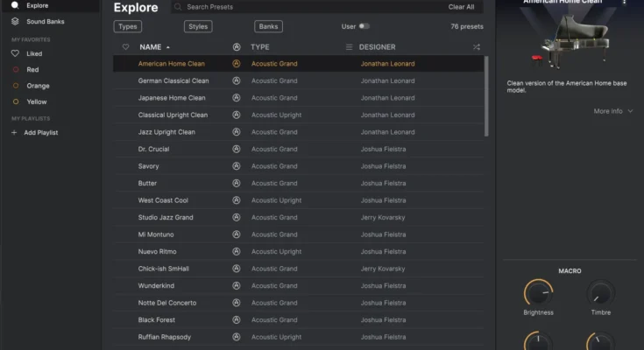This screenshot has width=644, height=350.
Task: Click the Clear All button
Action: pyautogui.click(x=461, y=7)
